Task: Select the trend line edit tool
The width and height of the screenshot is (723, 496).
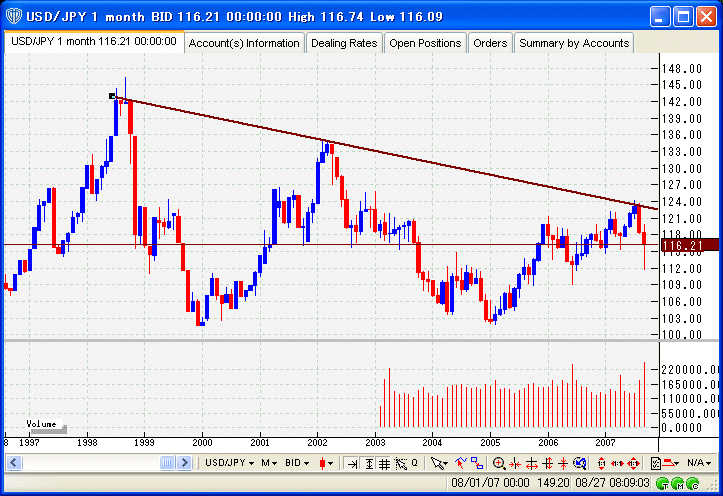Action: pos(461,463)
